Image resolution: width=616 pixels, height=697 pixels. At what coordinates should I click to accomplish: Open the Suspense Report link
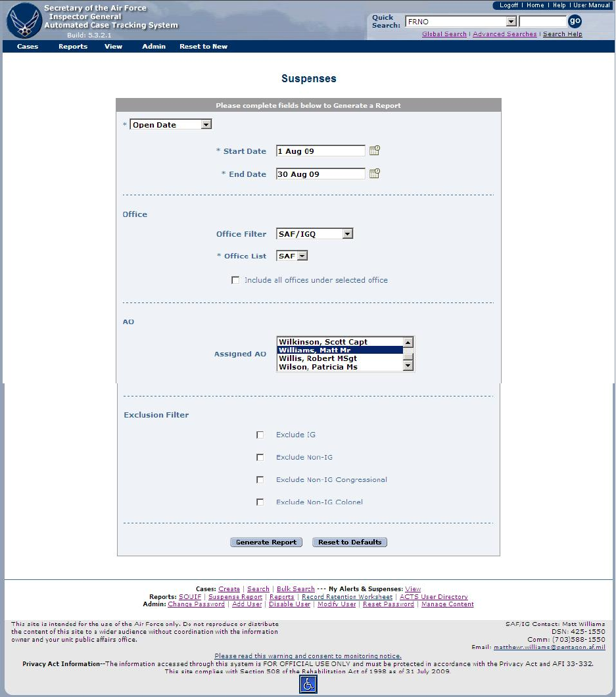click(x=235, y=597)
